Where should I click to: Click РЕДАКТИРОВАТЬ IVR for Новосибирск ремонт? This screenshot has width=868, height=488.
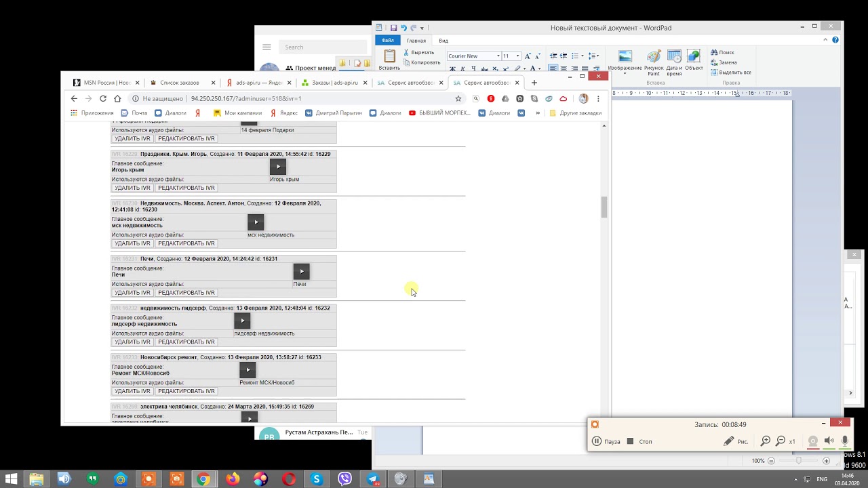pos(186,391)
